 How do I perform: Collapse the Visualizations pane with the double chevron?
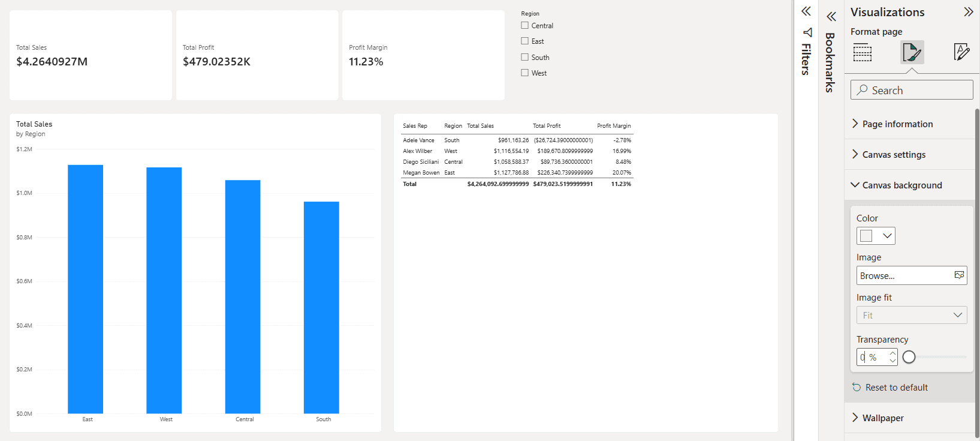969,12
